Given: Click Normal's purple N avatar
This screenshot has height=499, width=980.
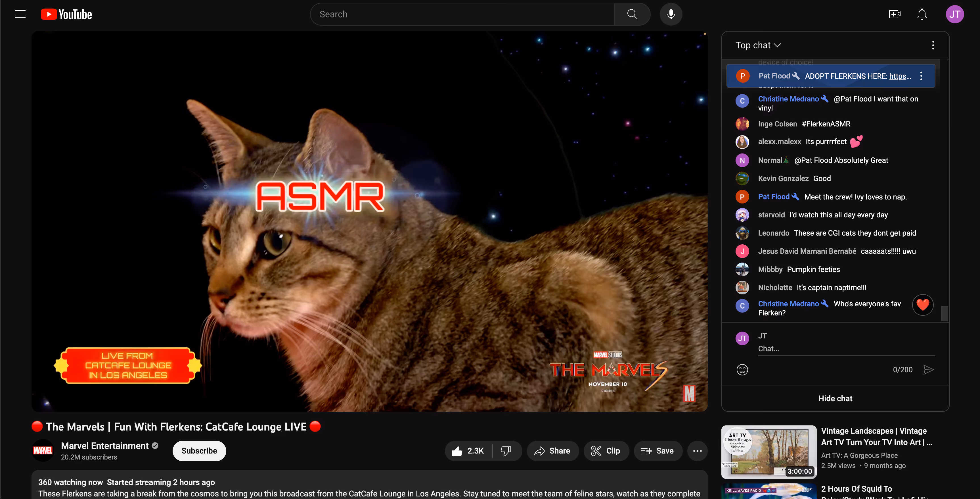Looking at the screenshot, I should point(742,160).
